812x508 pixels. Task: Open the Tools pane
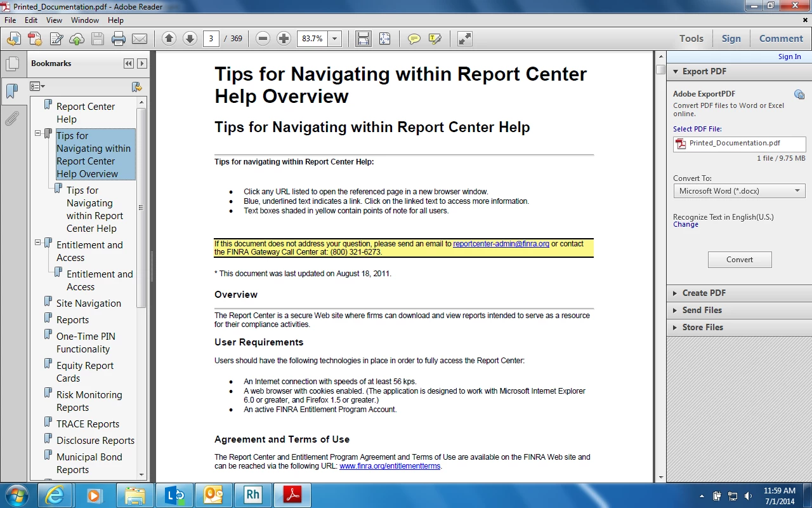pyautogui.click(x=691, y=39)
